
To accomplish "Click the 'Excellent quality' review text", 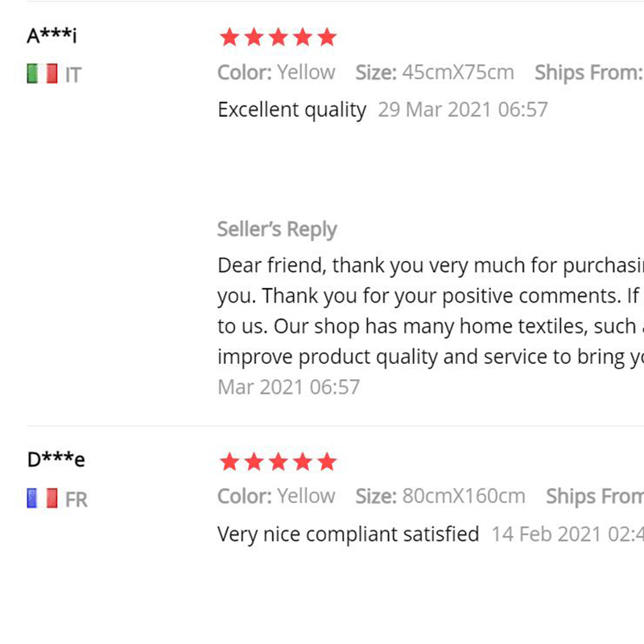I will (x=292, y=110).
